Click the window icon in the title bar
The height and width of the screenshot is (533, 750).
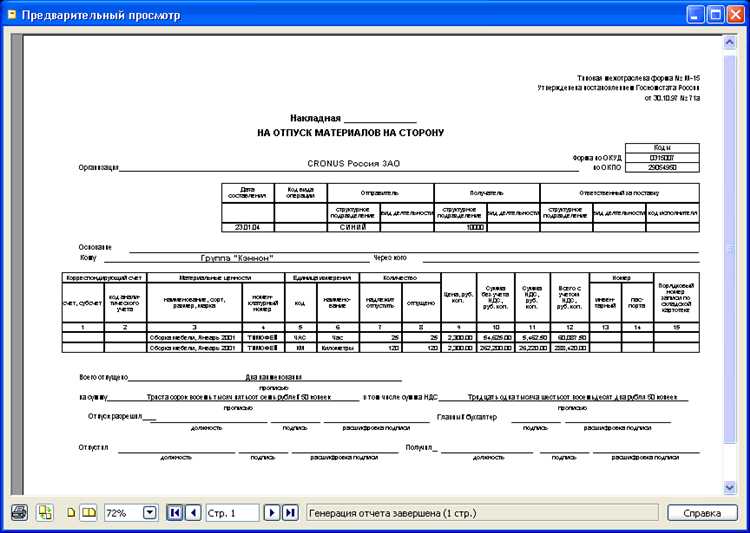13,14
